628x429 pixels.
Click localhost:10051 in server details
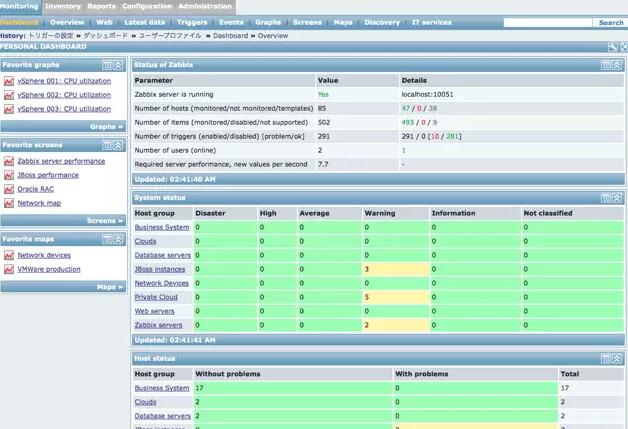(x=427, y=95)
